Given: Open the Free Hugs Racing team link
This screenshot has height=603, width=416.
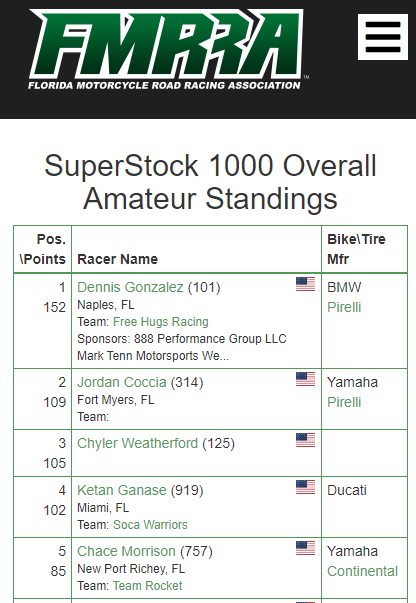Looking at the screenshot, I should tap(161, 321).
